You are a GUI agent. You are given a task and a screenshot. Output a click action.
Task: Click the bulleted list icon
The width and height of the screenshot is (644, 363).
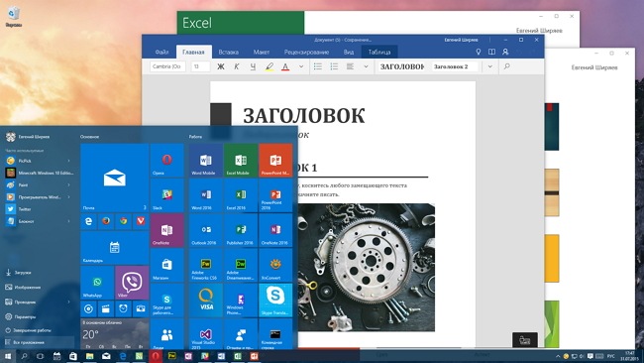[x=318, y=66]
